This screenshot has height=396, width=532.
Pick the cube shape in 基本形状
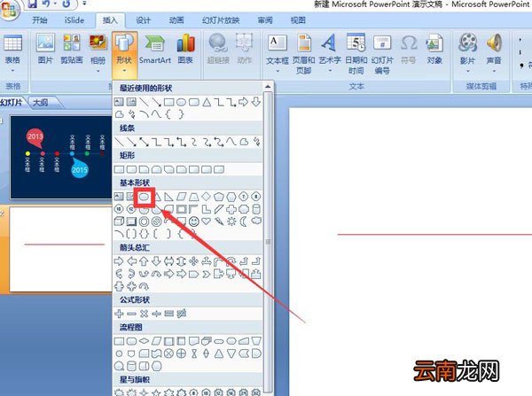coord(119,221)
